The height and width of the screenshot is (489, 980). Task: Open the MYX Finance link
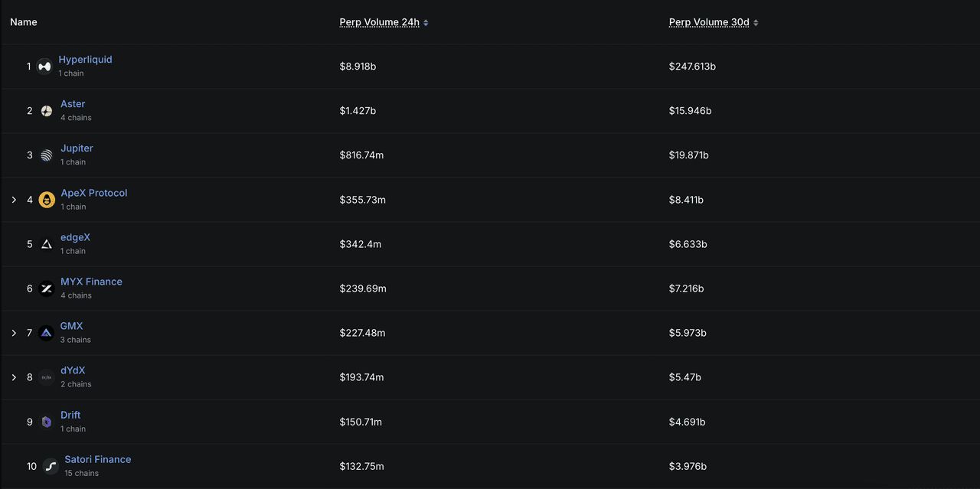coord(91,282)
